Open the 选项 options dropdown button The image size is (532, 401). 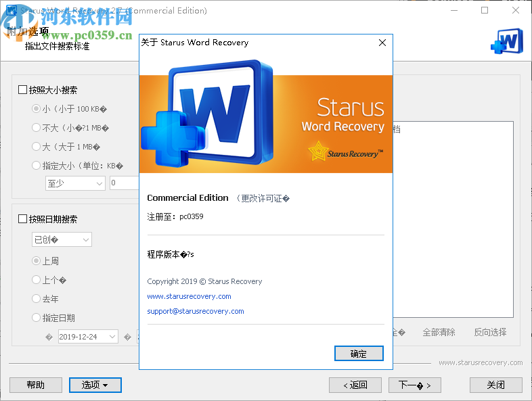[95, 385]
